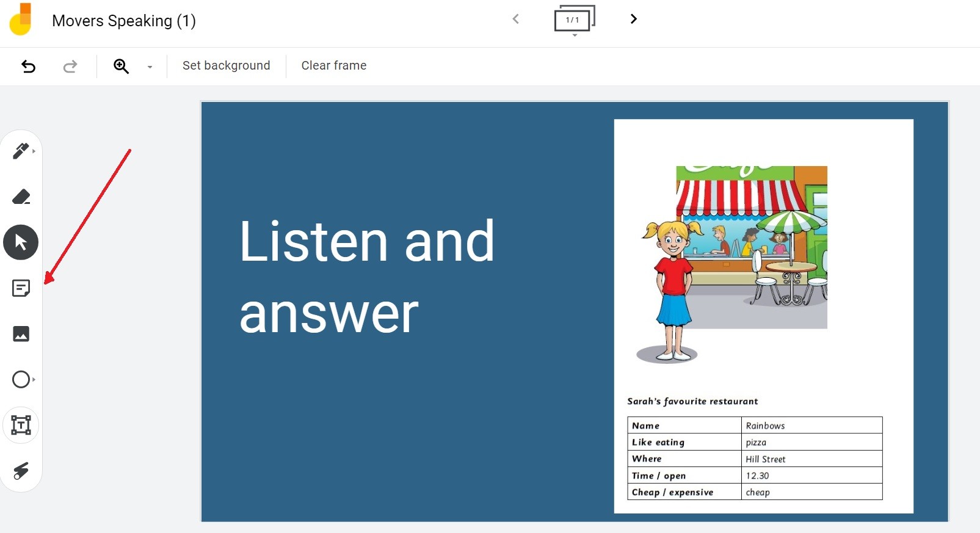Image resolution: width=980 pixels, height=533 pixels.
Task: Click the 'Name' row label
Action: (x=645, y=426)
